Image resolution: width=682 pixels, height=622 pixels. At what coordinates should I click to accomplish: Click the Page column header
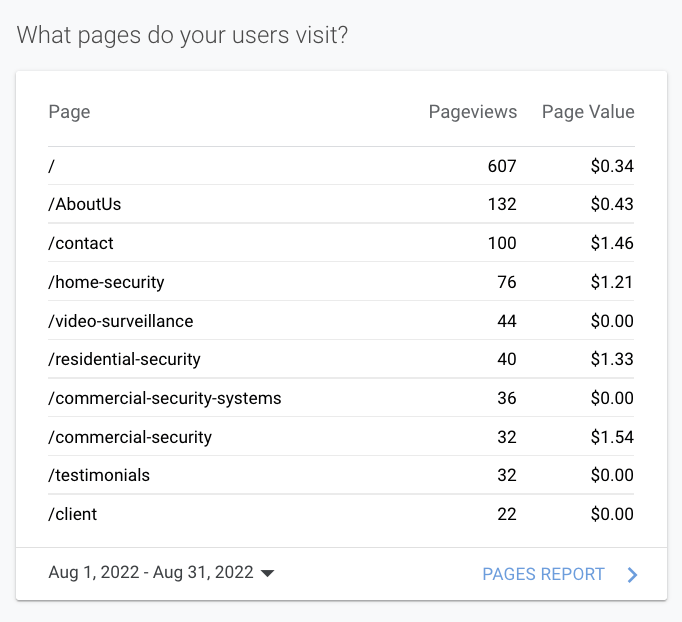(69, 112)
